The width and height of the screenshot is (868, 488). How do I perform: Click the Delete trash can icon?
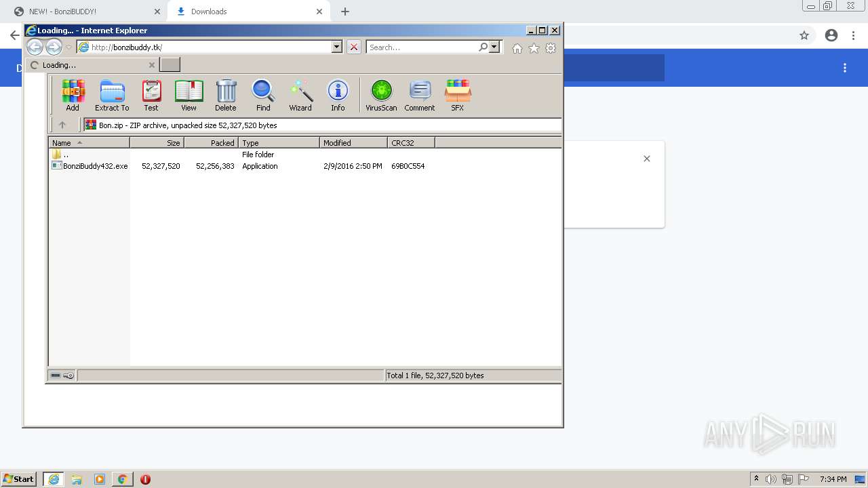226,96
